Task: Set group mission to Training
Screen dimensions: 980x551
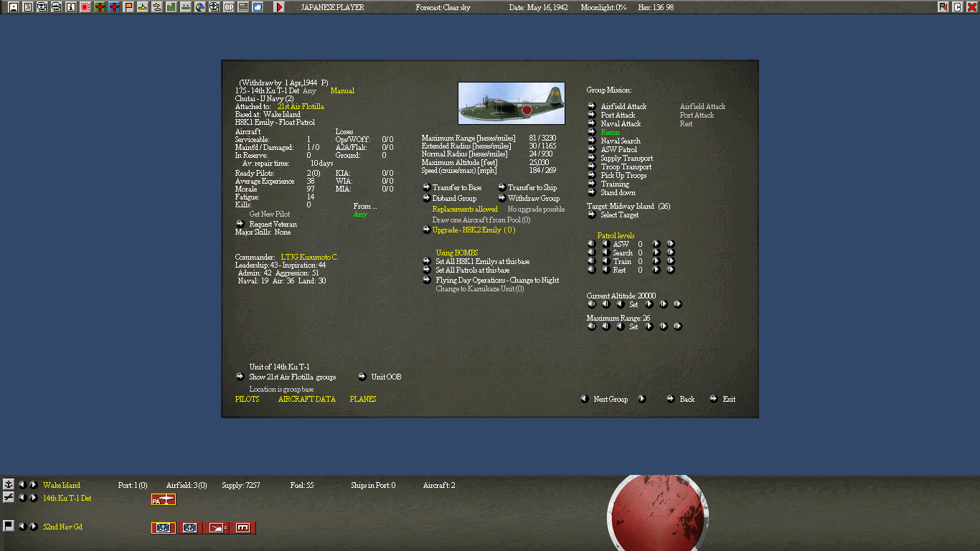Action: click(592, 184)
